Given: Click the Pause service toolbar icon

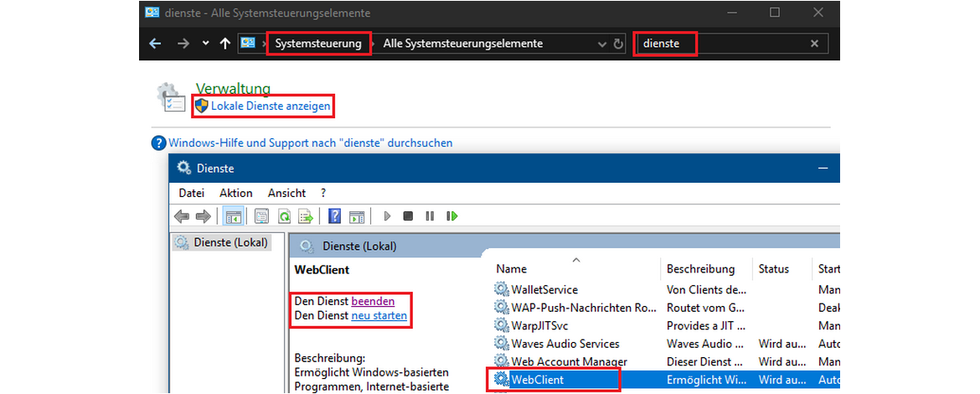Looking at the screenshot, I should tap(430, 216).
